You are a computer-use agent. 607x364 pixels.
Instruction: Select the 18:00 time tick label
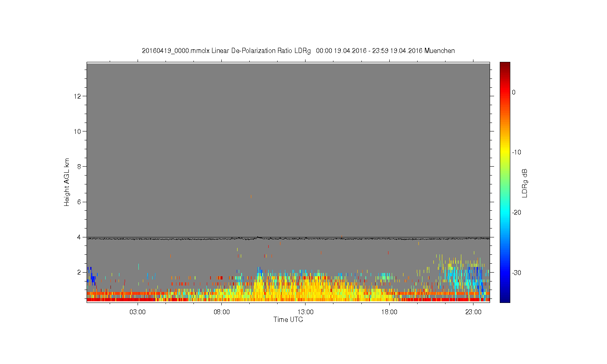click(389, 312)
